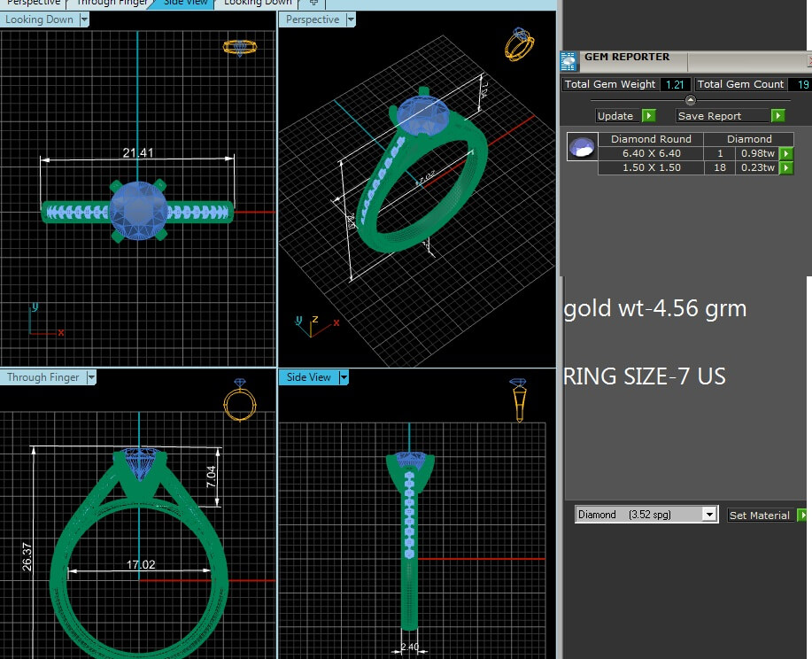The height and width of the screenshot is (659, 812).
Task: Open the Diamond (3.52 spg) material dropdown
Action: pos(708,515)
